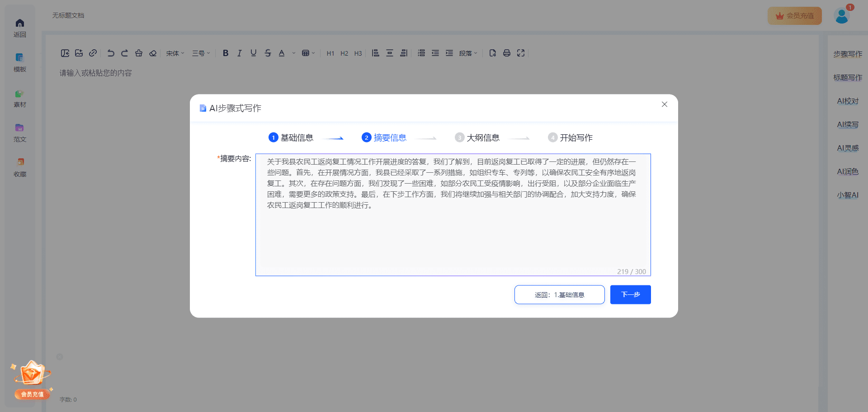This screenshot has width=868, height=412.
Task: Expand the font color dropdown arrow
Action: click(x=294, y=53)
